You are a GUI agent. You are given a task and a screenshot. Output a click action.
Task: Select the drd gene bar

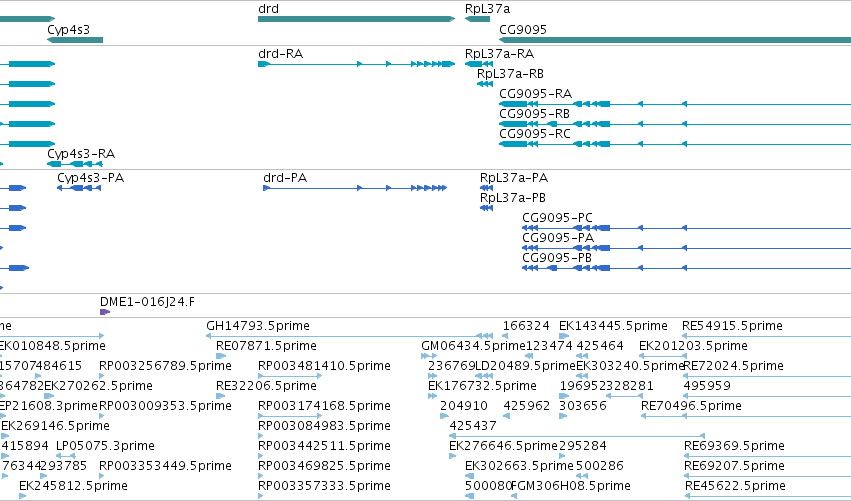356,19
